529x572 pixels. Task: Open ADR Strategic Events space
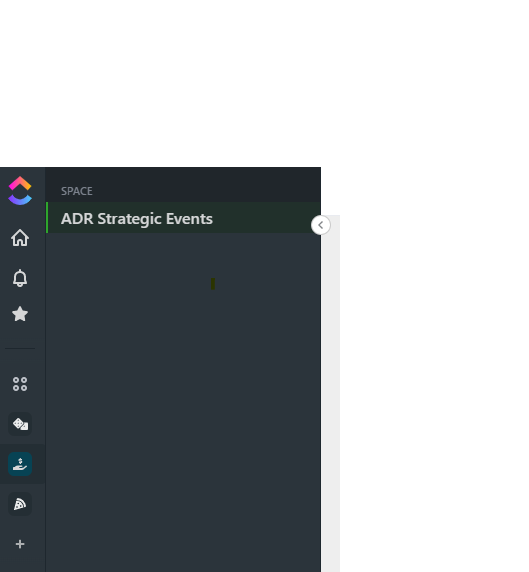(137, 219)
